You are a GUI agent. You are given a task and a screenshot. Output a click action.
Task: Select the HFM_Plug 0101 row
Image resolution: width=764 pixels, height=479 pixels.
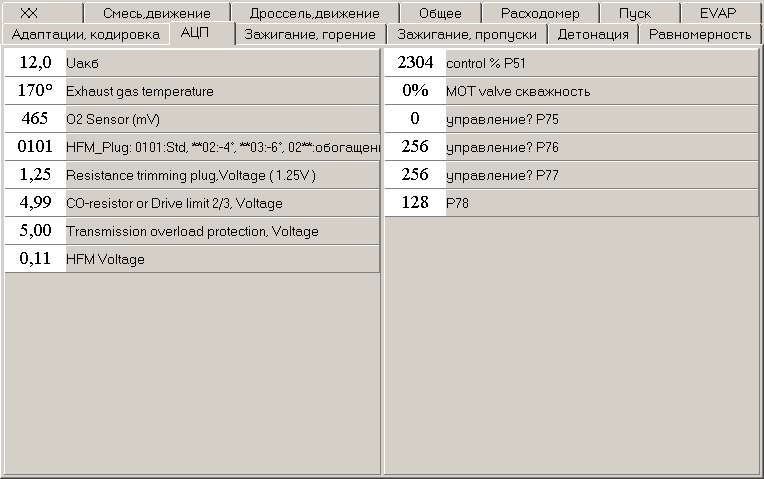[192, 147]
